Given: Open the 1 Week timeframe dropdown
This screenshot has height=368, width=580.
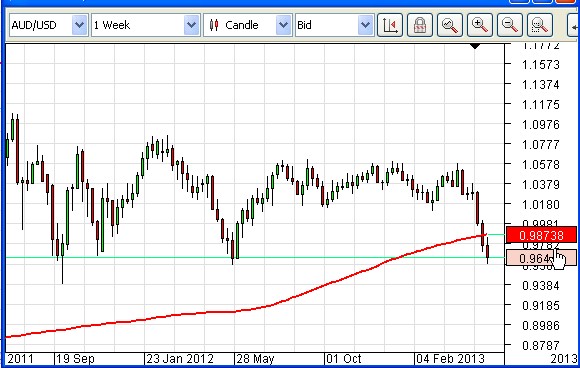Looking at the screenshot, I should pos(191,25).
